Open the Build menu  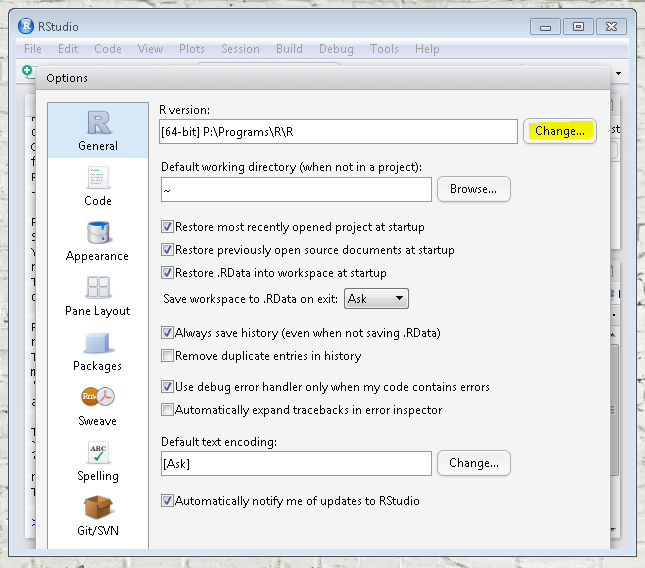(289, 49)
